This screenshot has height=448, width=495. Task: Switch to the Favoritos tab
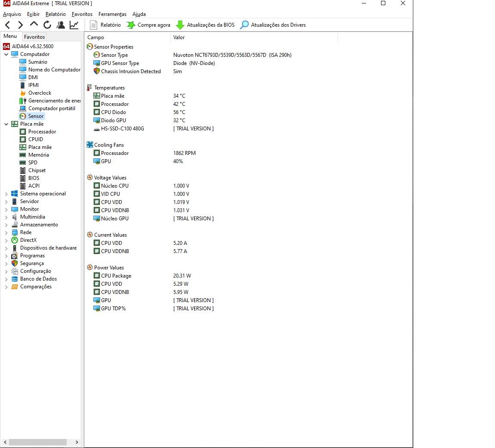coord(34,37)
